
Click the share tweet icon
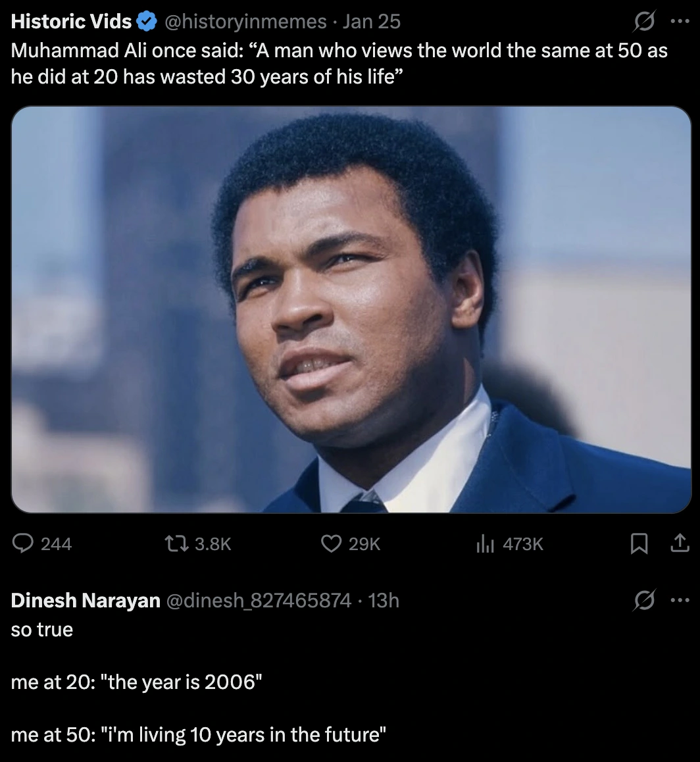680,544
